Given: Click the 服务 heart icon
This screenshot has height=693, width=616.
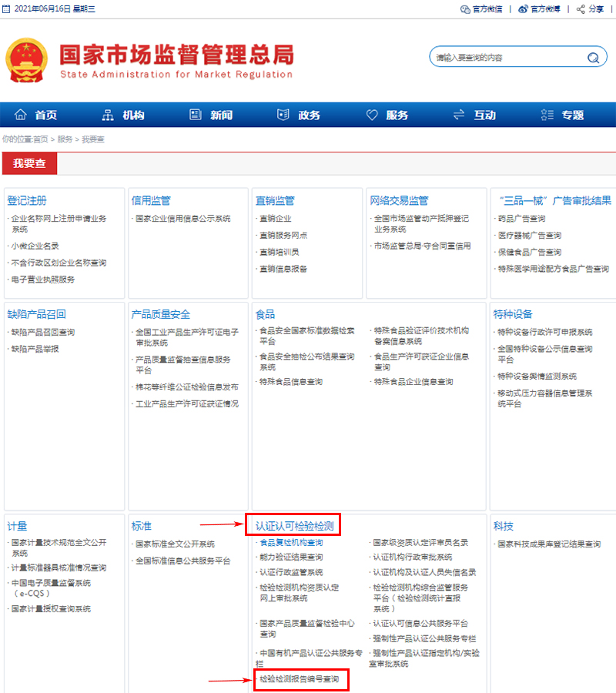Looking at the screenshot, I should coord(372,115).
